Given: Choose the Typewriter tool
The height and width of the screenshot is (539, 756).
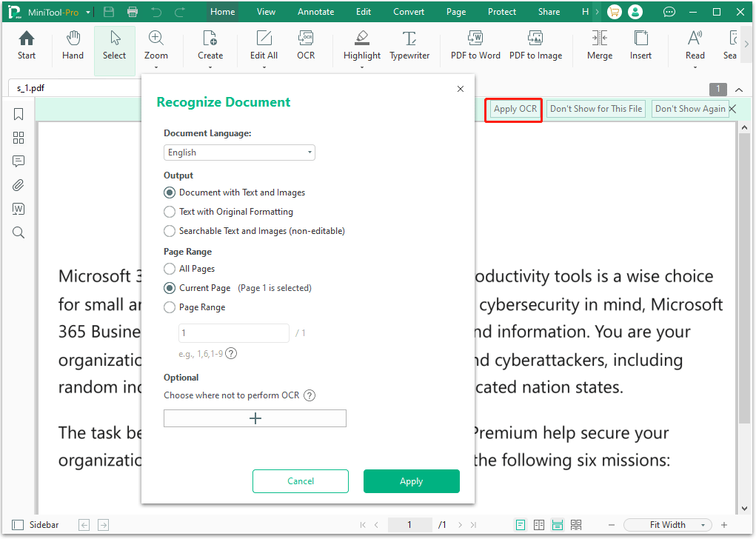Looking at the screenshot, I should point(409,46).
